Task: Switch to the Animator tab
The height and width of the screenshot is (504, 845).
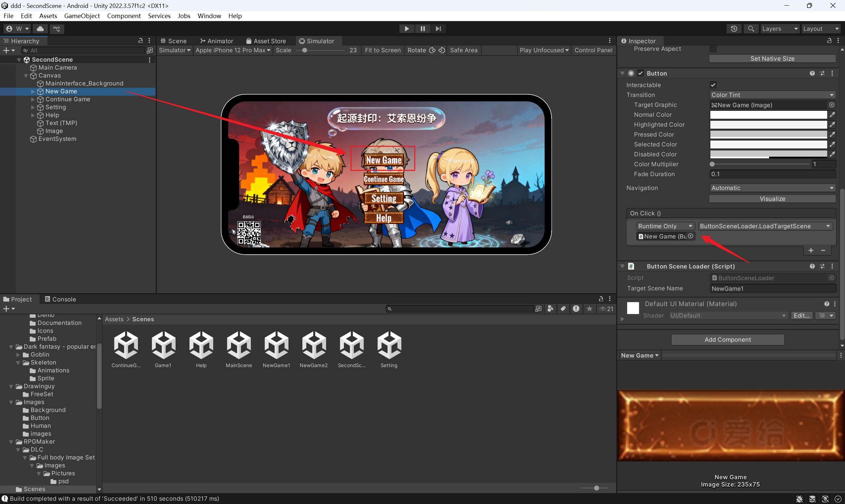Action: pyautogui.click(x=217, y=41)
